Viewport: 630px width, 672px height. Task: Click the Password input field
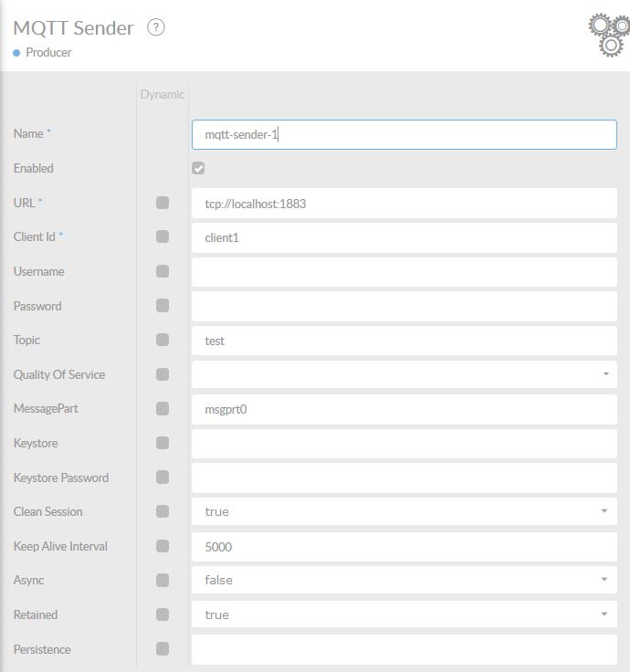tap(404, 306)
